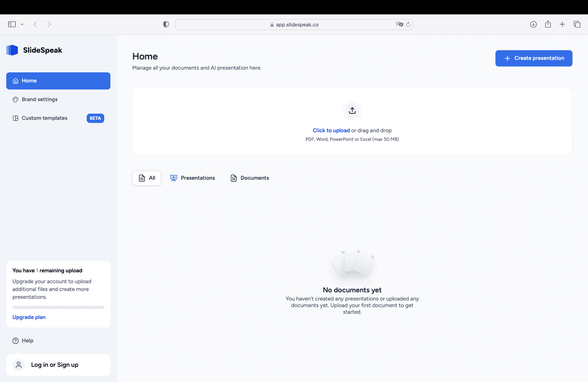This screenshot has height=382, width=588.
Task: Click the Share icon in toolbar
Action: point(548,24)
